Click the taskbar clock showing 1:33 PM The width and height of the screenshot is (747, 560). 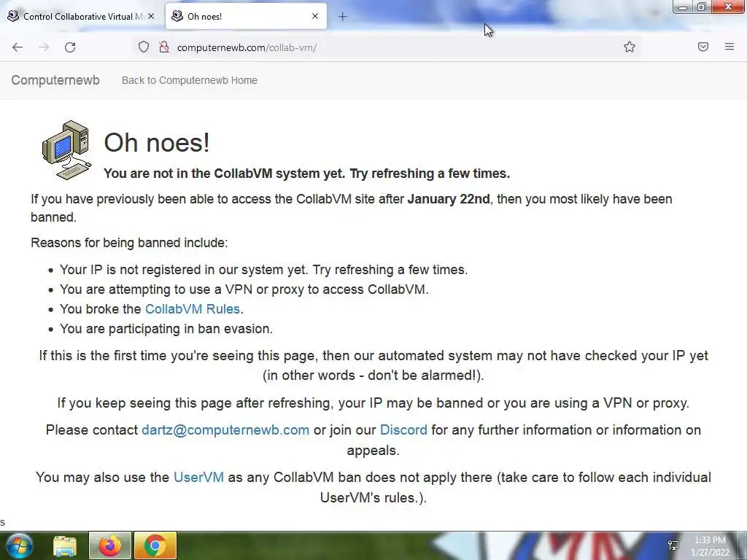coord(710,546)
